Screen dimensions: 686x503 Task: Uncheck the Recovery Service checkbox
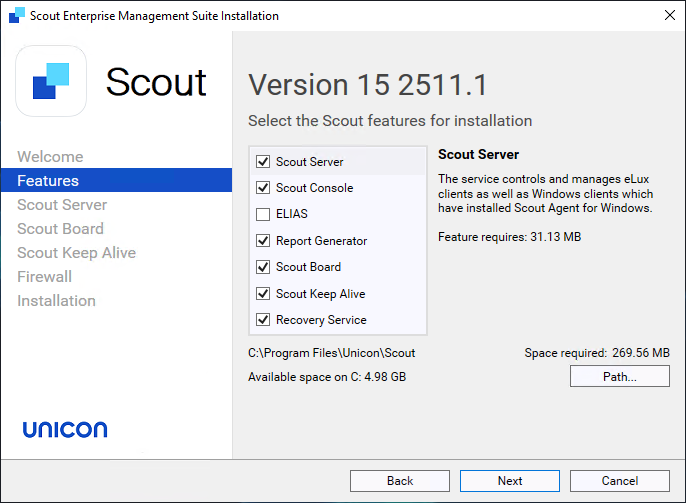pos(263,320)
